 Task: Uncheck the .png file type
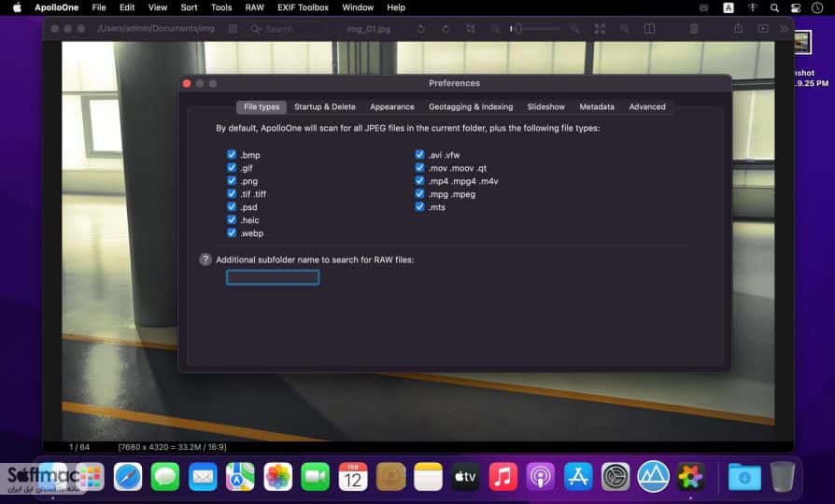click(x=231, y=180)
